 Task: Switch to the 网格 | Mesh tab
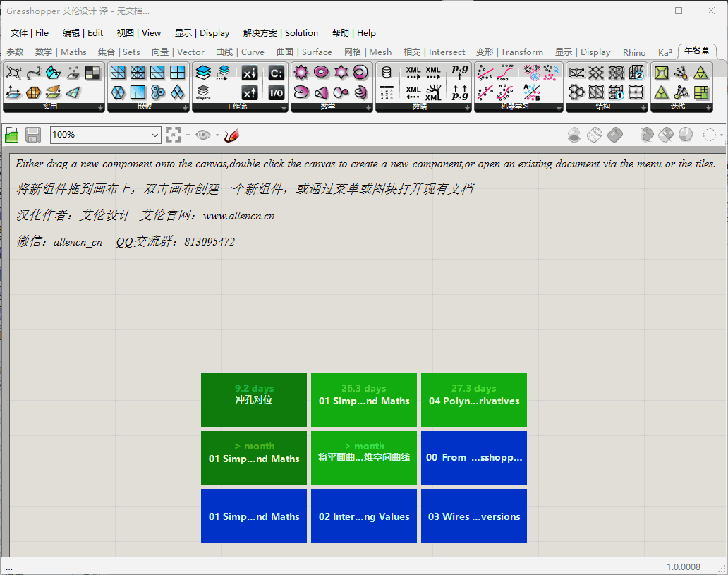[368, 52]
